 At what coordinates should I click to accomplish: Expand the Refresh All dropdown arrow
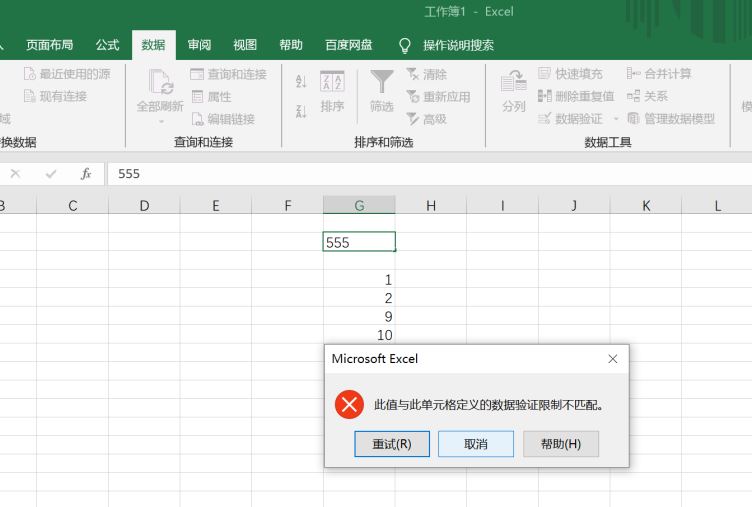(161, 121)
